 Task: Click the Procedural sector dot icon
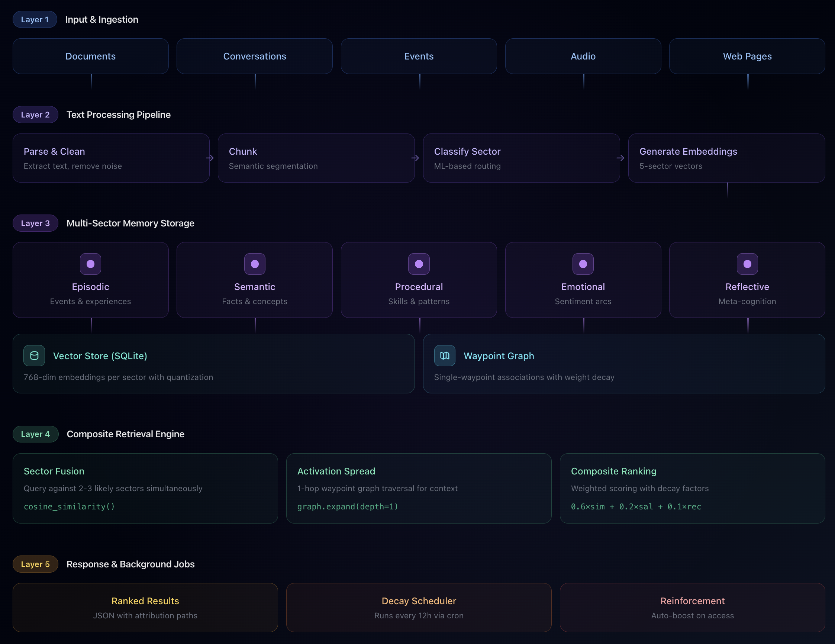coord(419,264)
